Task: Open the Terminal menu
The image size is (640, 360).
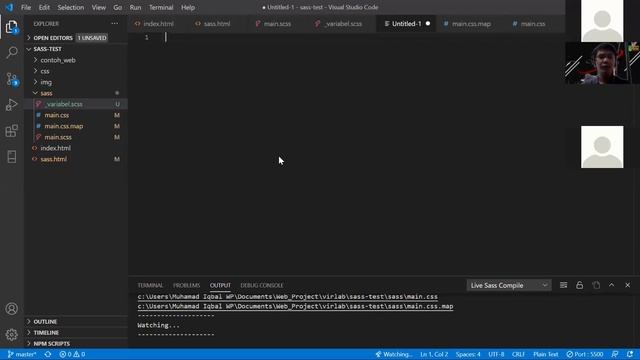Action: 161,7
